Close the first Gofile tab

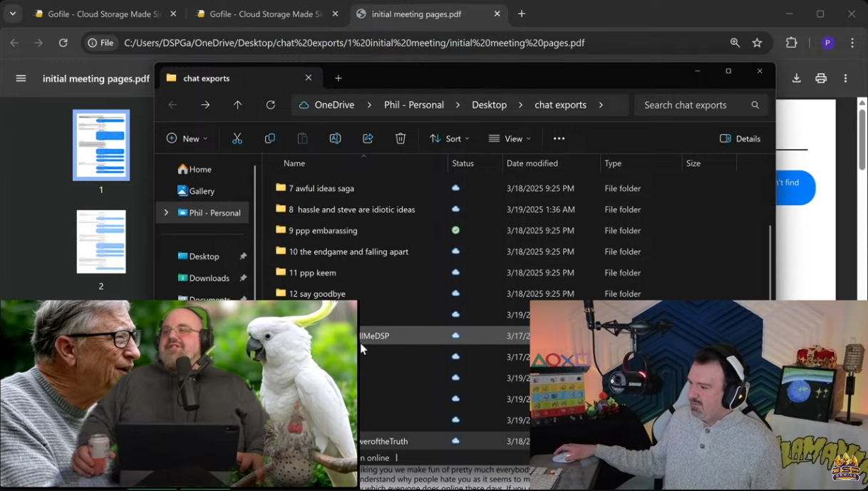pyautogui.click(x=173, y=14)
